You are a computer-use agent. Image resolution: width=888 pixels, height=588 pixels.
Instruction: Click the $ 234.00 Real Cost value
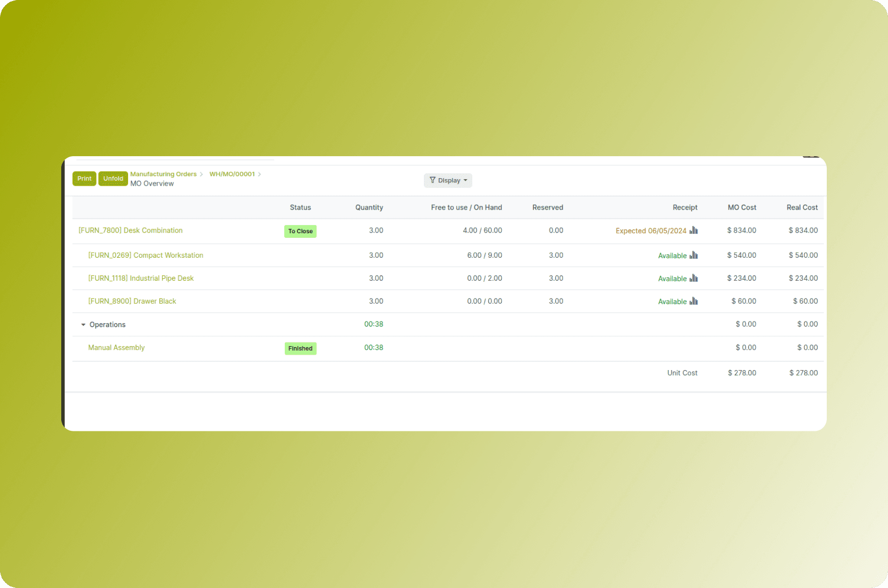(803, 278)
